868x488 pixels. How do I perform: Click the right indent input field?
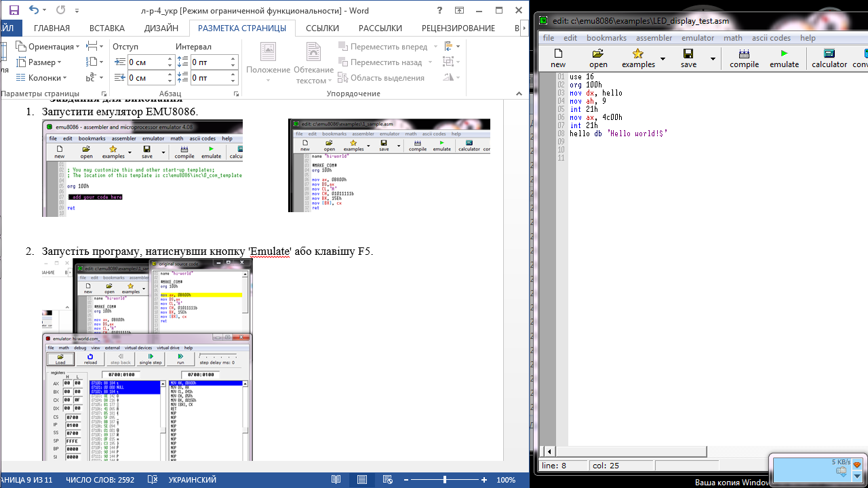pyautogui.click(x=147, y=78)
